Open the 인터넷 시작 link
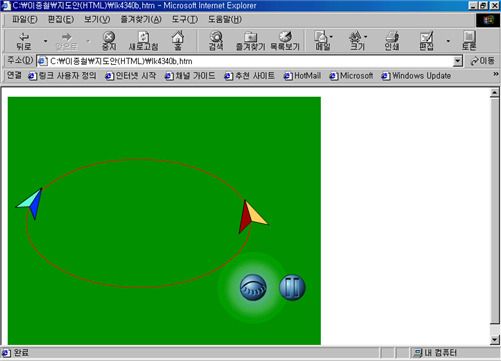 pos(130,76)
